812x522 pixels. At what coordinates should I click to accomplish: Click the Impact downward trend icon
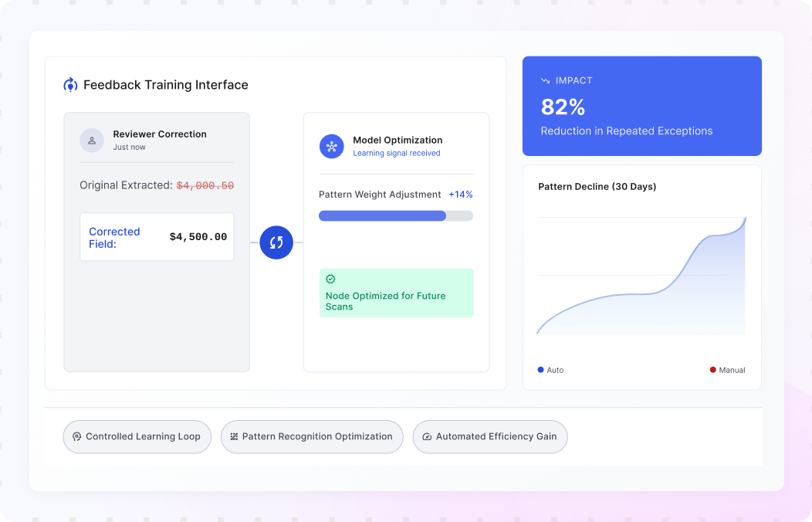coord(545,81)
